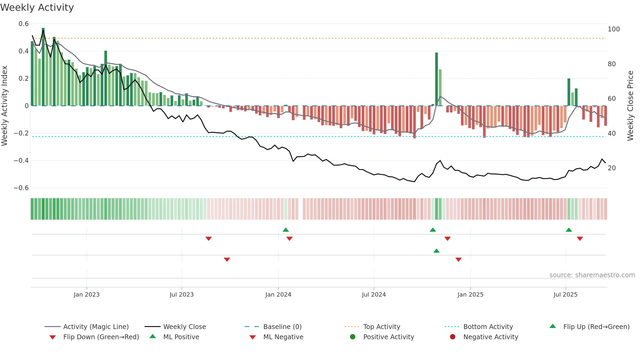Image resolution: width=644 pixels, height=362 pixels.
Task: Click the 40 right axis price label
Action: click(x=612, y=134)
